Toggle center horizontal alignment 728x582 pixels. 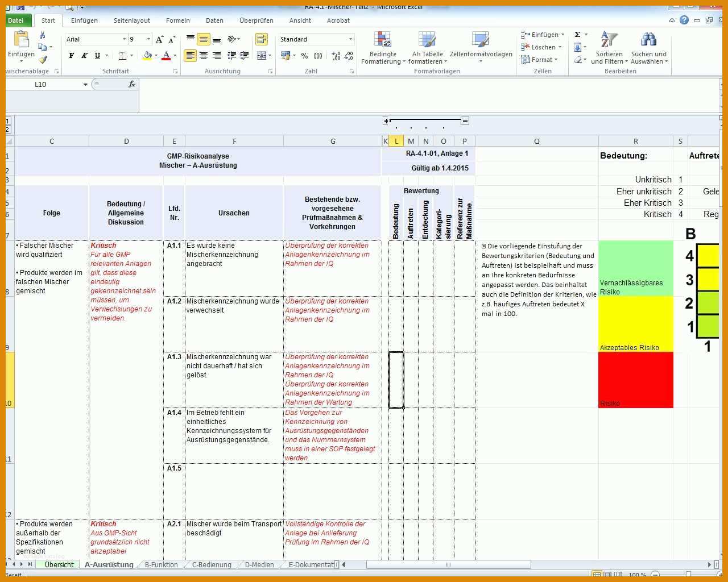[204, 56]
